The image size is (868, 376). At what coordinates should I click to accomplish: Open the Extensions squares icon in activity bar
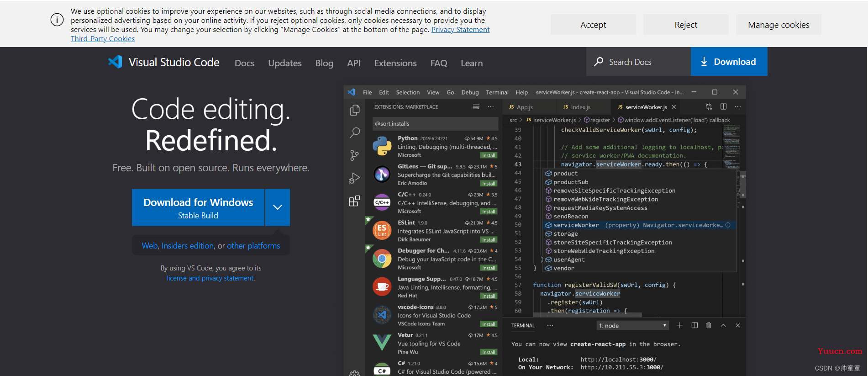point(354,201)
